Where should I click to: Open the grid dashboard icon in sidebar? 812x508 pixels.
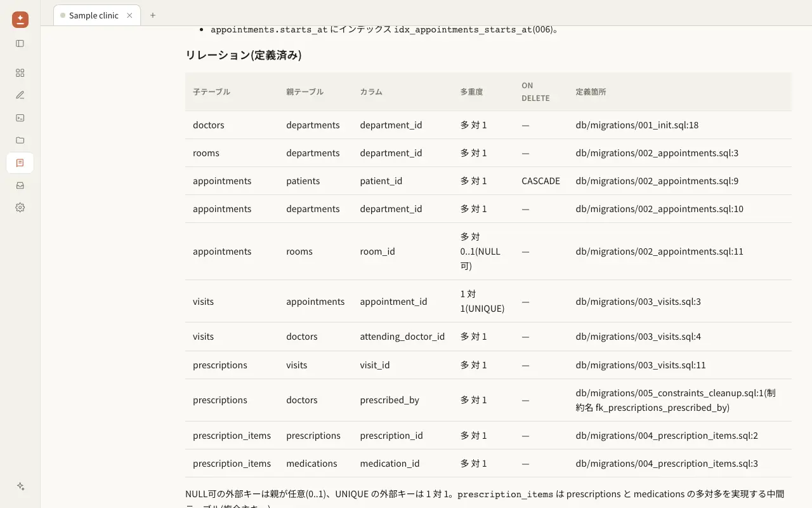pyautogui.click(x=20, y=73)
